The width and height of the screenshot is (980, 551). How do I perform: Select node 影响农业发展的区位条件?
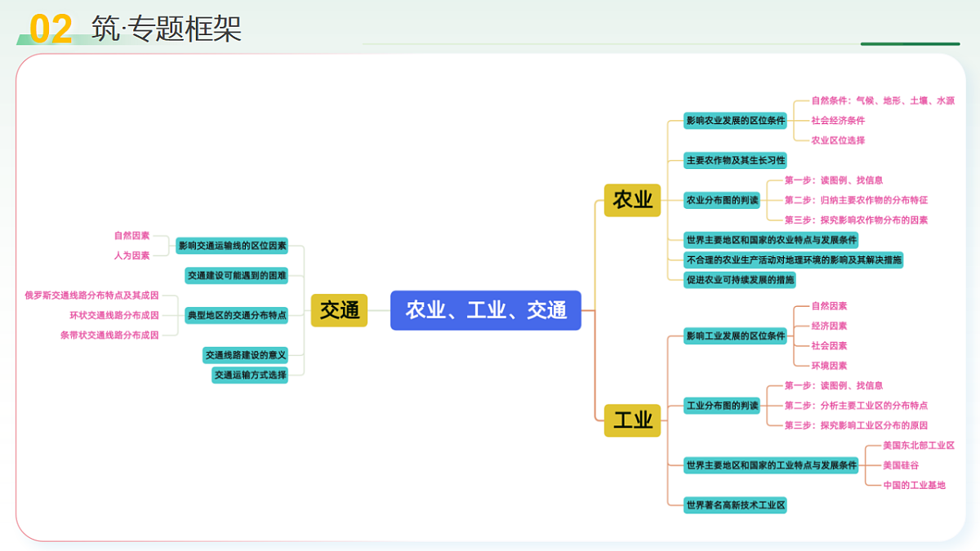click(736, 121)
